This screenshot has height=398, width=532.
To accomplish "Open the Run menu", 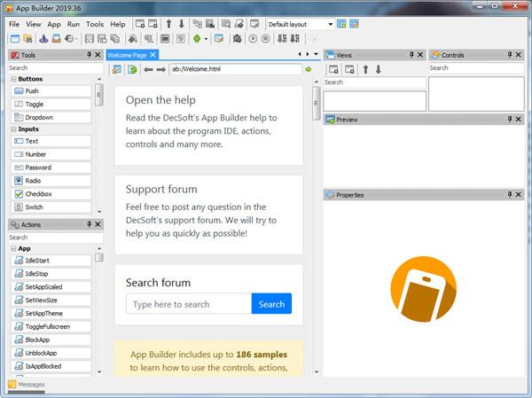I will (74, 25).
